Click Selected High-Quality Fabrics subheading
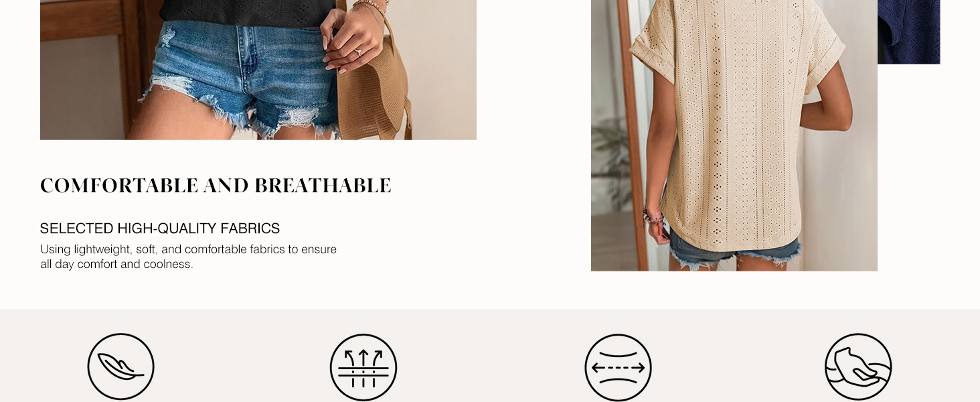Viewport: 980px width, 402px height. tap(160, 228)
